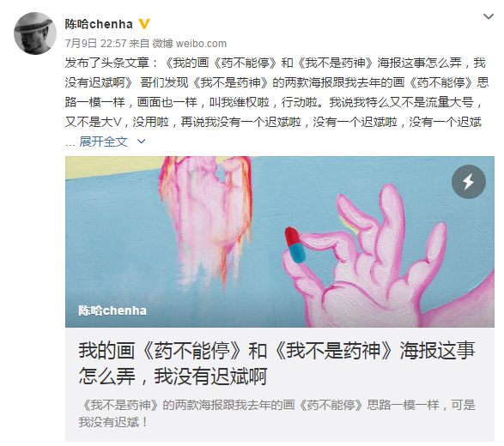Click the post line mentioning 流量大号
The width and height of the screenshot is (504, 446).
point(273,102)
